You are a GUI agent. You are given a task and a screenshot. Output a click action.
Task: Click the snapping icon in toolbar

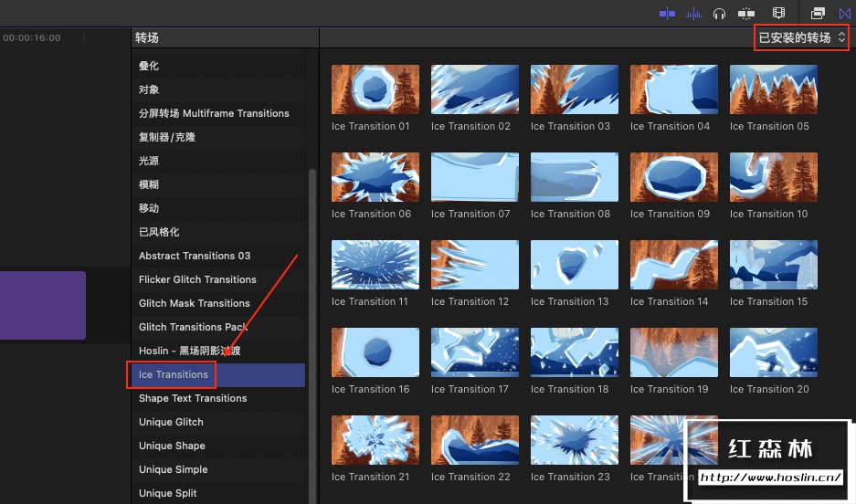click(x=746, y=13)
